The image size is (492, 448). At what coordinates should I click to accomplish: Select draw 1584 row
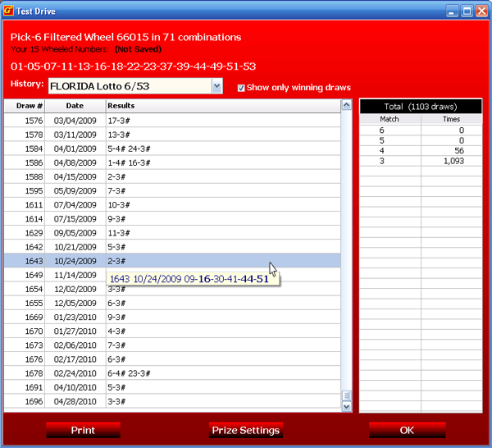172,149
